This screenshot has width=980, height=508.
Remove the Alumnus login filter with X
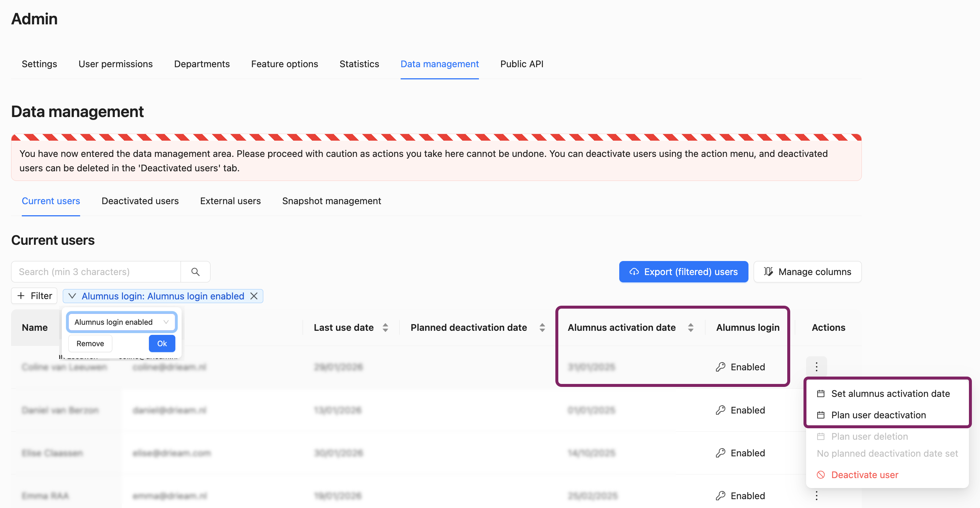254,296
